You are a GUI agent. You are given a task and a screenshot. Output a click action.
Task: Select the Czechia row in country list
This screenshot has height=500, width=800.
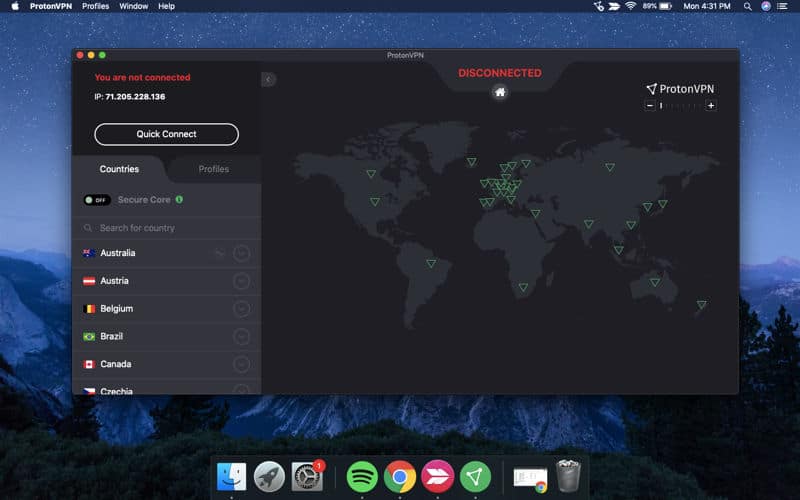166,389
